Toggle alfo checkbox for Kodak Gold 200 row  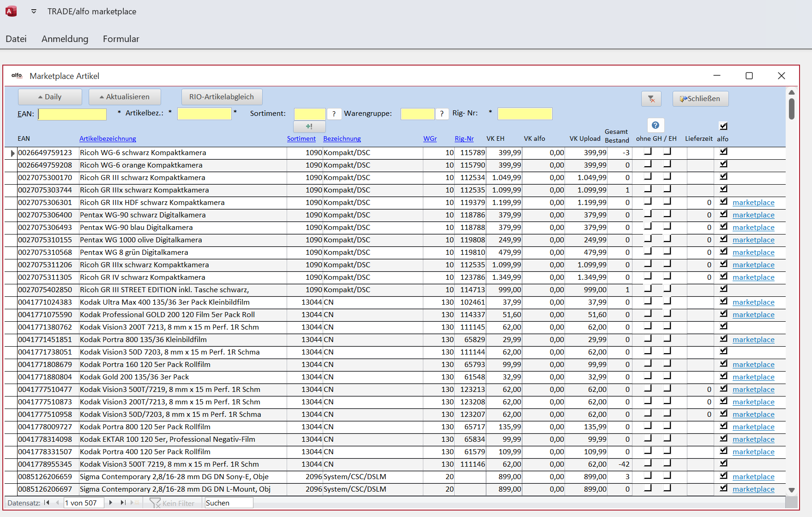click(x=723, y=376)
